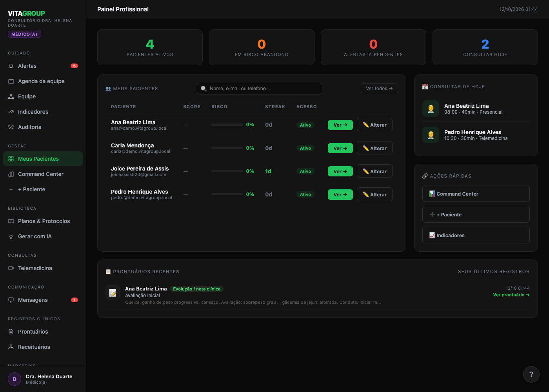Viewport: 549px width, 392px height.
Task: Click the Dra. Helena Duarte avatar
Action: pyautogui.click(x=15, y=379)
